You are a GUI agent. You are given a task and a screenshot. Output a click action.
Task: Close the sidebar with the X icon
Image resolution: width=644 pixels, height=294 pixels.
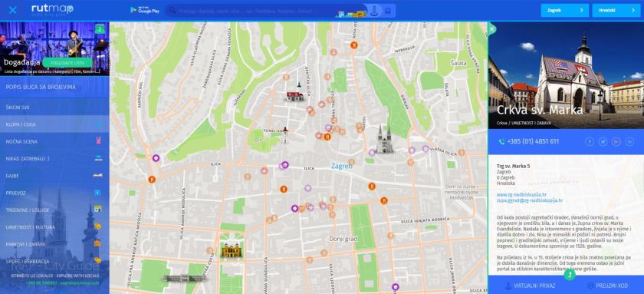tap(13, 10)
